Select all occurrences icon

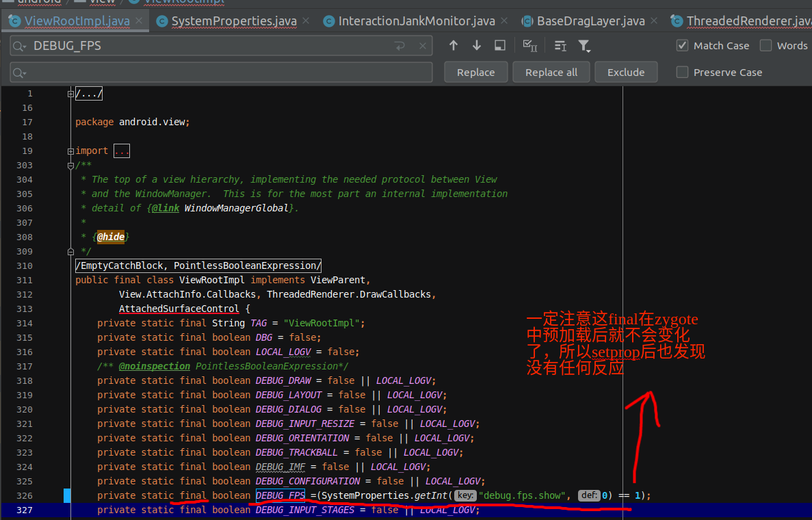[530, 46]
